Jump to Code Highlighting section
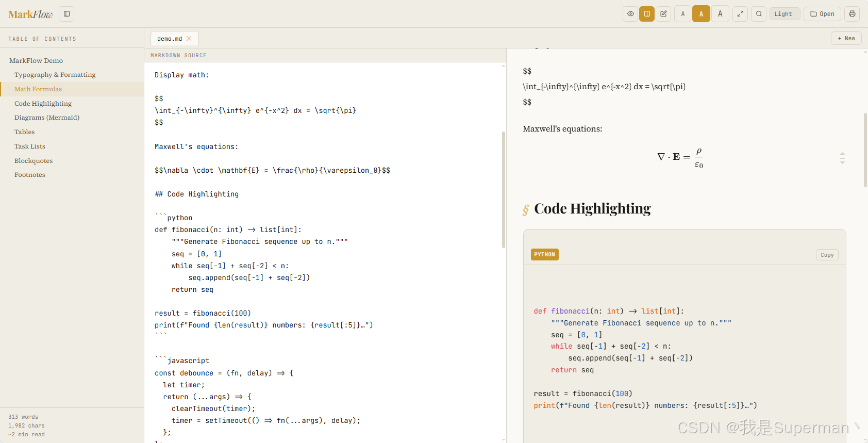868x443 pixels. 43,104
